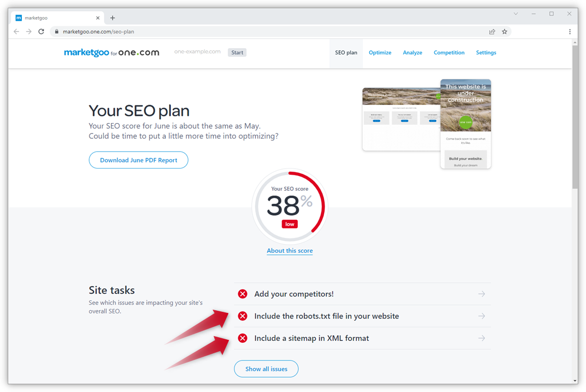Image resolution: width=586 pixels, height=392 pixels.
Task: Open the tab search dropdown chevron
Action: (516, 14)
